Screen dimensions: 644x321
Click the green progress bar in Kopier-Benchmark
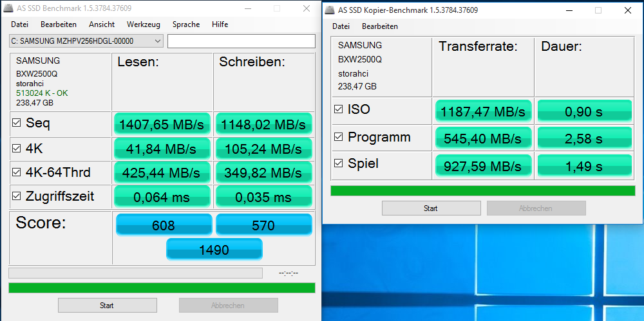pos(482,191)
